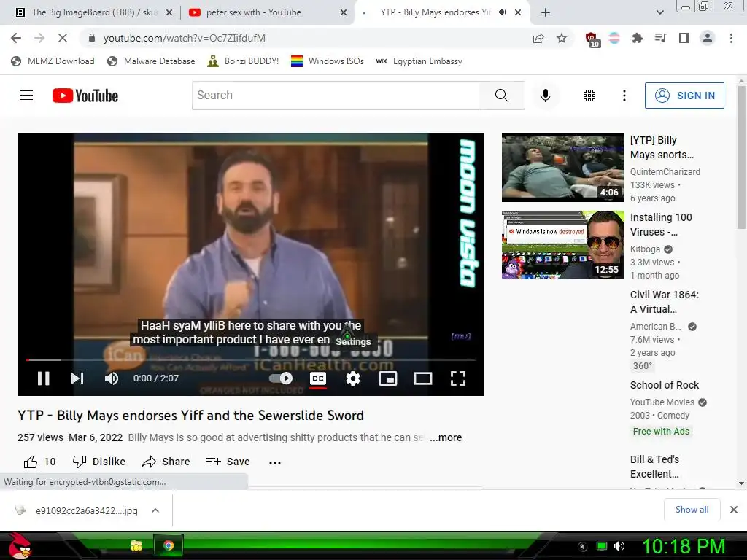Screen dimensions: 747x560
Task: Go back in browser history
Action: tap(16, 38)
